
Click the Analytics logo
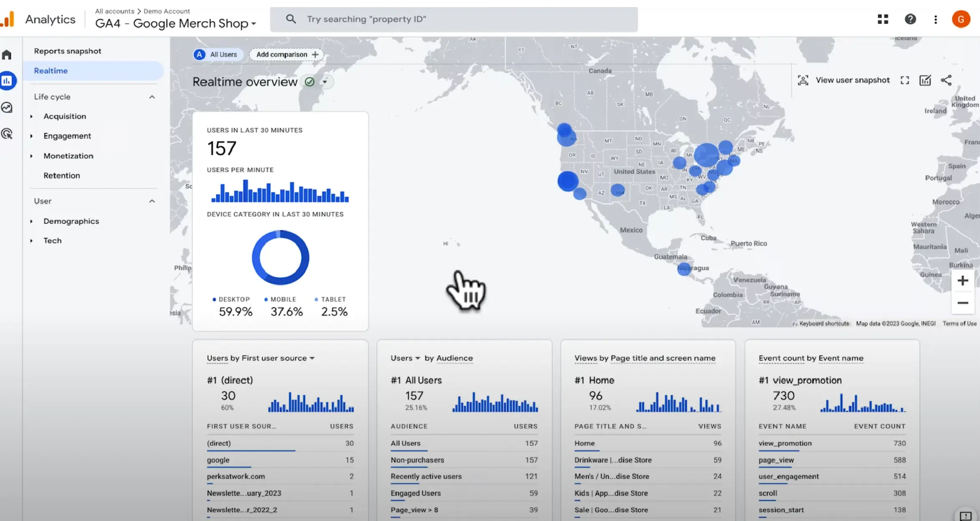[8, 19]
